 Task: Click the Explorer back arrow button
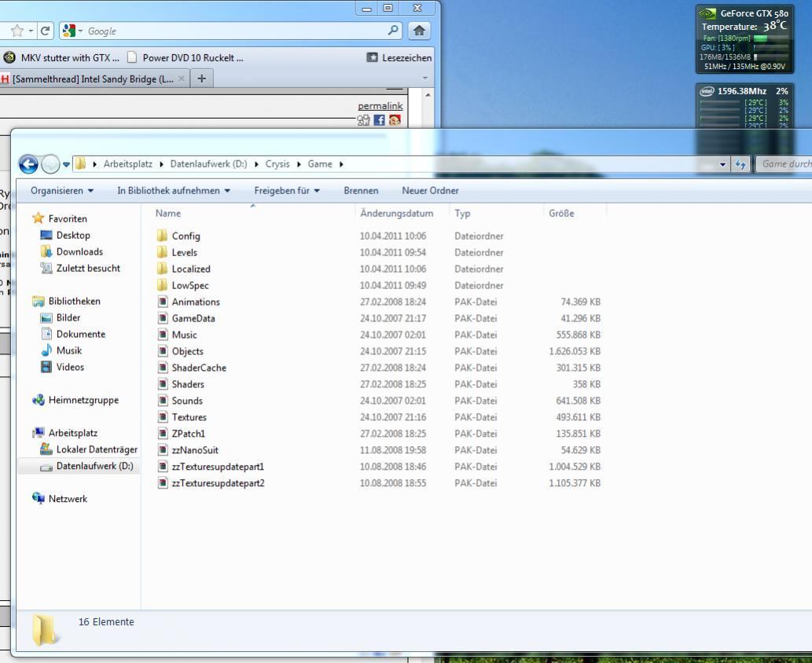point(28,165)
